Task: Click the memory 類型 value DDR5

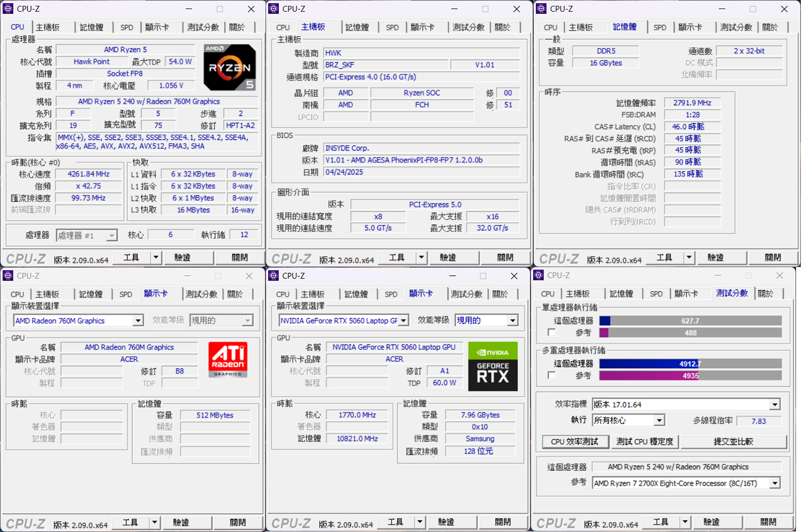Action: tap(606, 51)
